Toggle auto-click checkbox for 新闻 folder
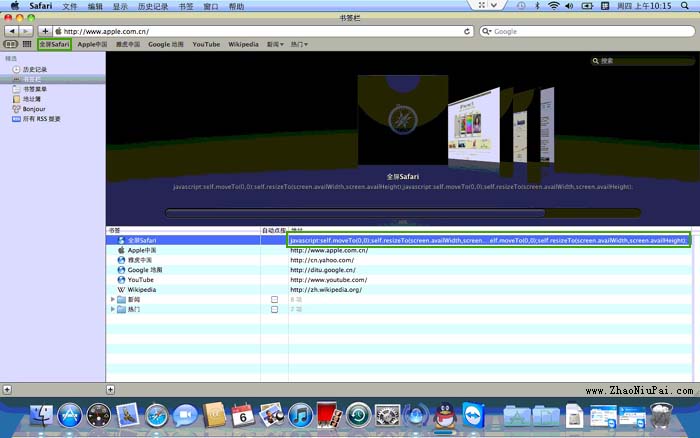 [275, 300]
